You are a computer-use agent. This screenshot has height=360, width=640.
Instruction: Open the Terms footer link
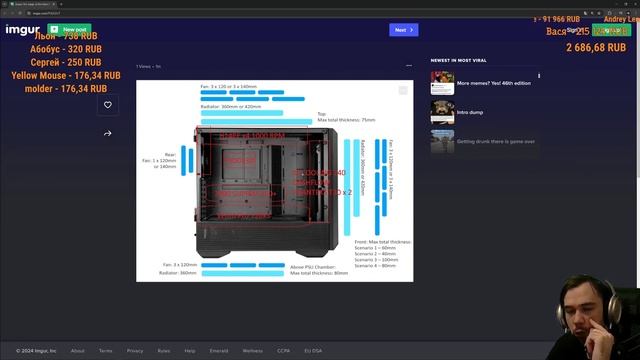105,351
